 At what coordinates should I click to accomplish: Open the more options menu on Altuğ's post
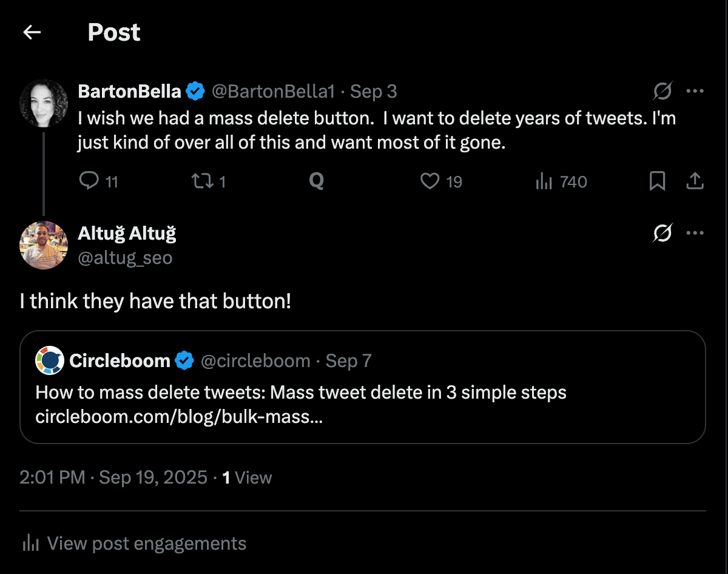tap(694, 232)
